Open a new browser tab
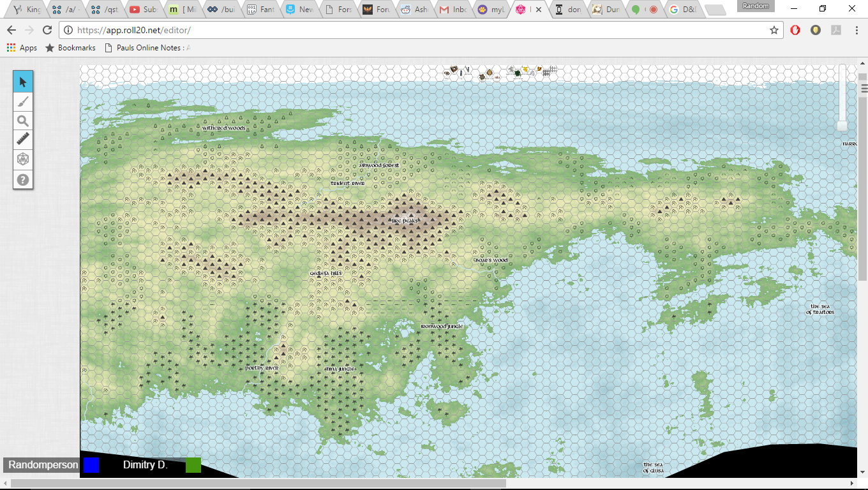The height and width of the screenshot is (490, 868). tap(715, 10)
